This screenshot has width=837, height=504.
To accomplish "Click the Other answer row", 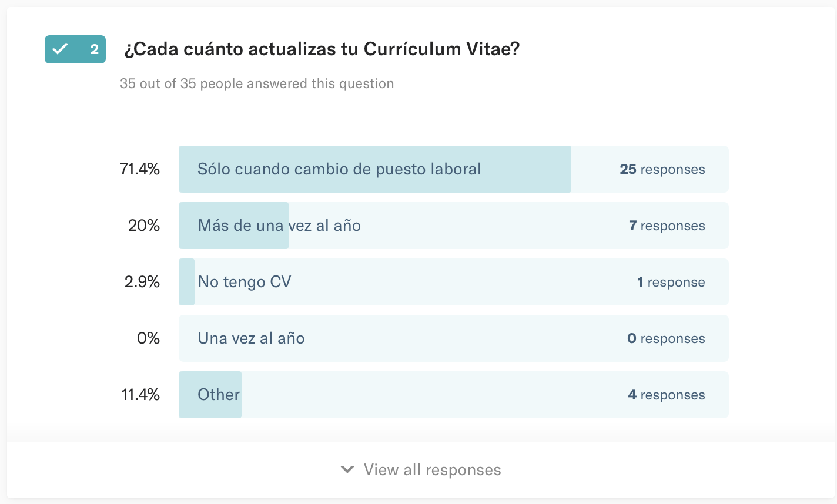I will (x=454, y=395).
